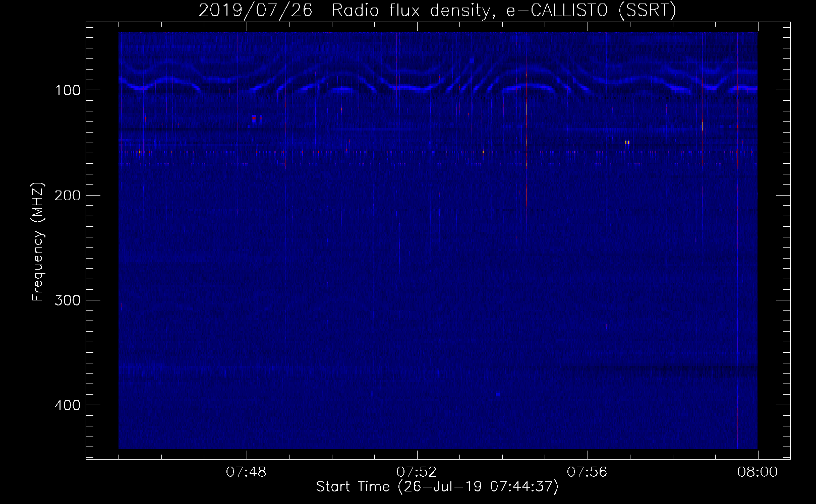816x504 pixels.
Task: Click the '08:00' time tick label
Action: (757, 472)
